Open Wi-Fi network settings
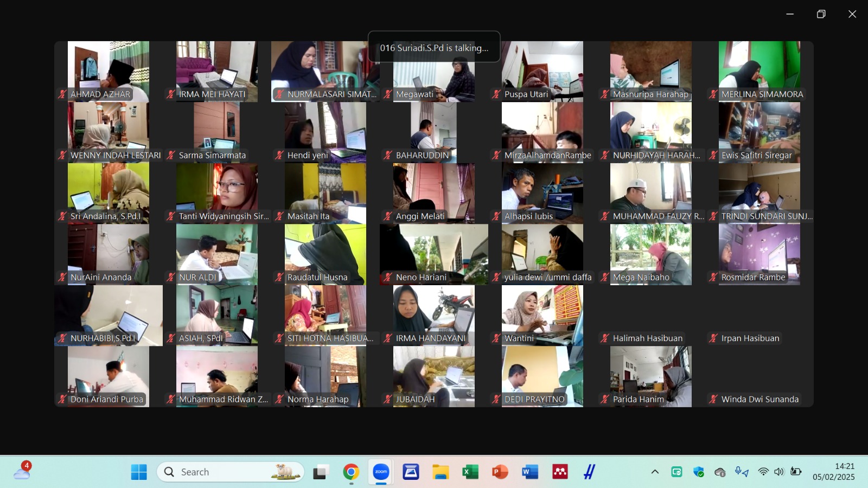The height and width of the screenshot is (488, 868). (763, 472)
